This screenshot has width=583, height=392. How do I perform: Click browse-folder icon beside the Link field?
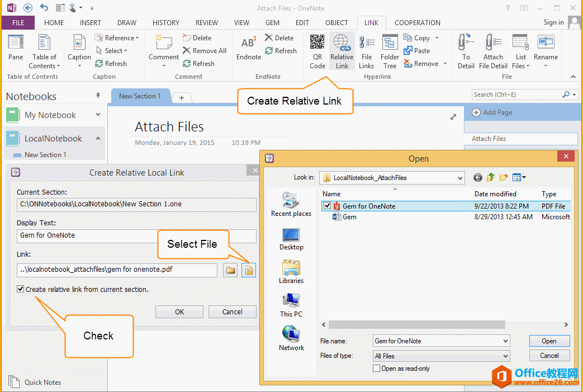point(230,271)
